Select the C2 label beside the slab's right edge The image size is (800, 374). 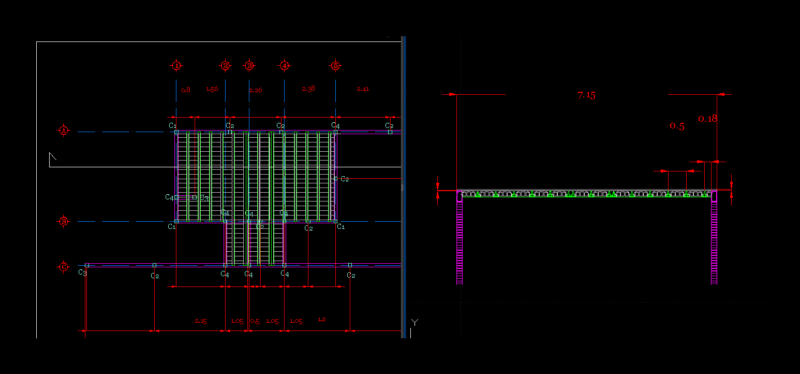344,179
